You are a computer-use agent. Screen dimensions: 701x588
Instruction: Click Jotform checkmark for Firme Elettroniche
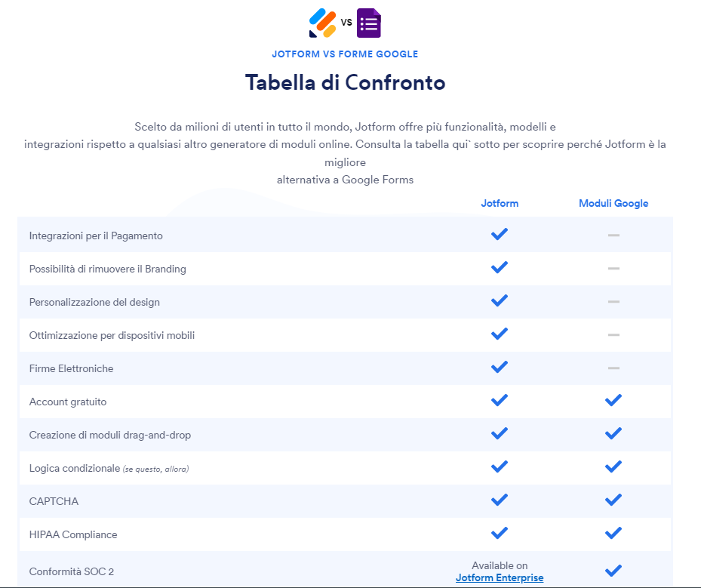click(x=500, y=367)
